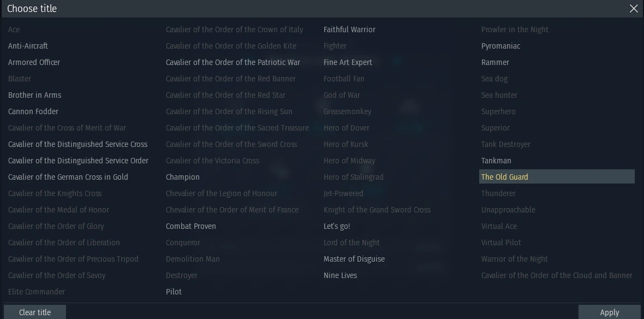The image size is (644, 319).
Task: Pick the 'Master of Disguise' title
Action: (x=354, y=259)
